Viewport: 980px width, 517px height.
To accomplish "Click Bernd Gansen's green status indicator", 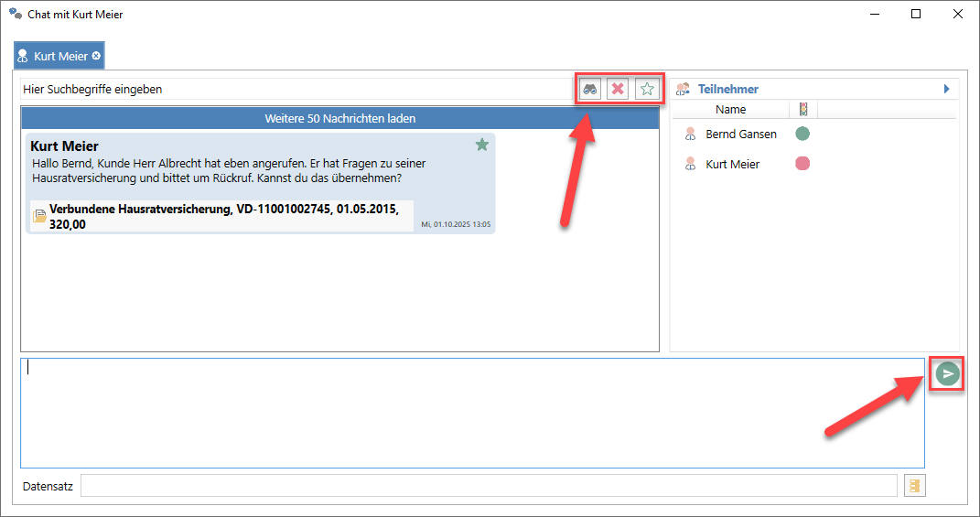I will pyautogui.click(x=802, y=134).
